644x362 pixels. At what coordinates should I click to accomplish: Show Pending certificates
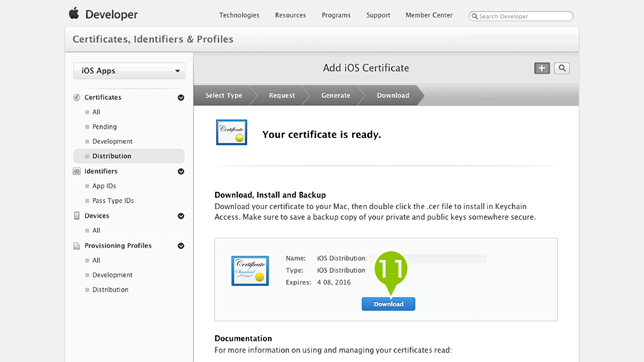[104, 127]
